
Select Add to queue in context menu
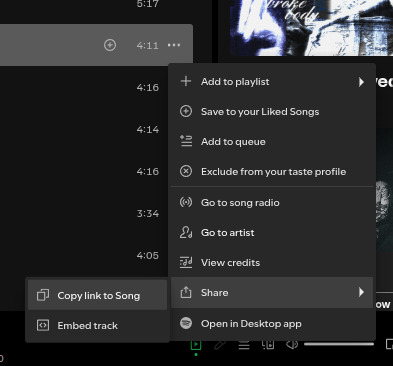click(x=272, y=142)
